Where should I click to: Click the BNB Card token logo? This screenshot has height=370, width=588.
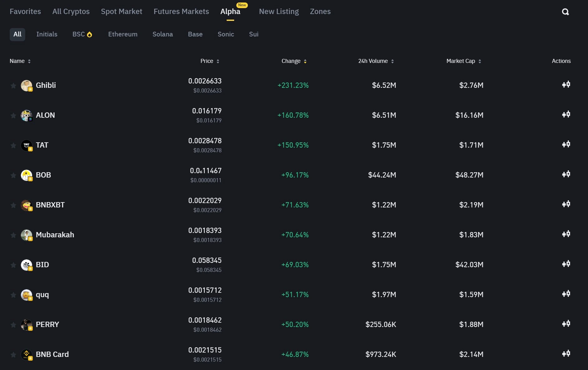click(27, 354)
